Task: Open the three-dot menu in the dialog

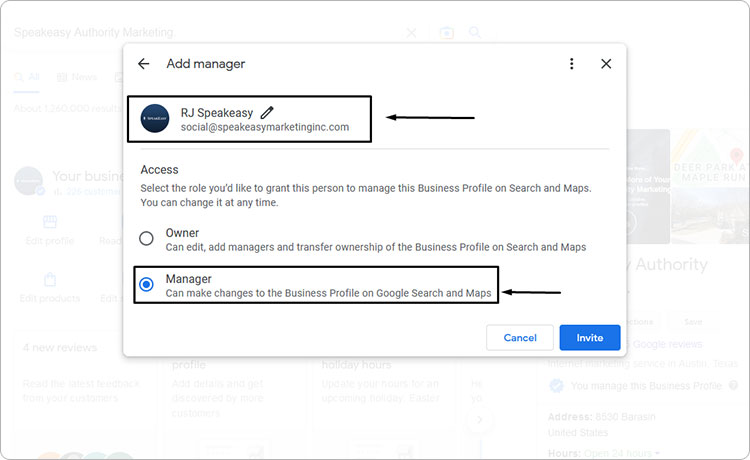Action: pyautogui.click(x=572, y=64)
